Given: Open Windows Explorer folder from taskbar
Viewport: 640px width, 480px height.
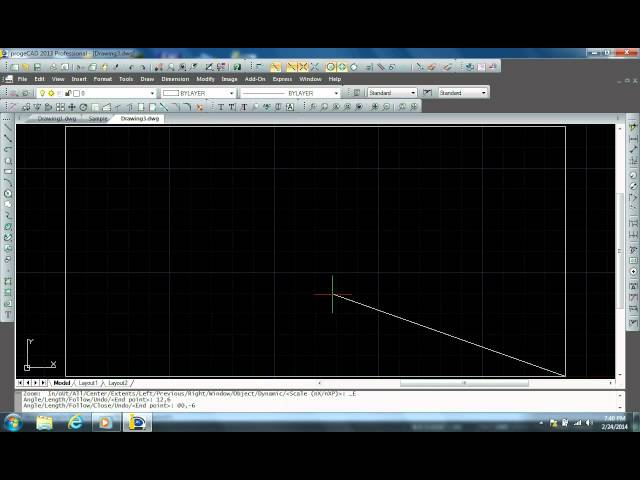Looking at the screenshot, I should pyautogui.click(x=44, y=422).
